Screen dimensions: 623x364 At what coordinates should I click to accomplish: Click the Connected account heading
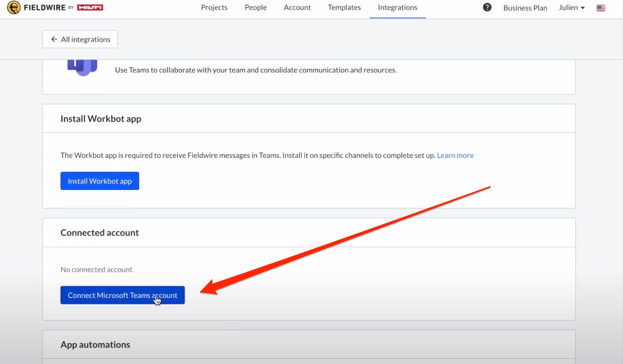(x=100, y=233)
